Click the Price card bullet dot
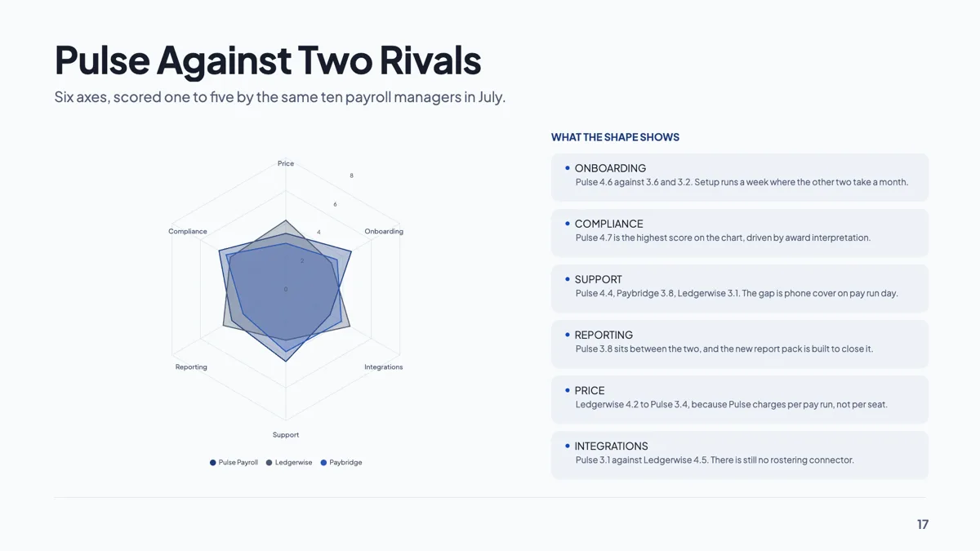The width and height of the screenshot is (980, 551). 568,390
